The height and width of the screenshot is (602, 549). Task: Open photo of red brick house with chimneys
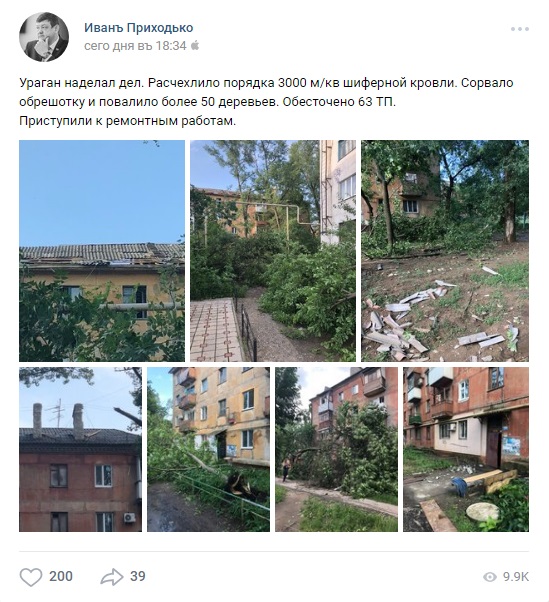80,449
